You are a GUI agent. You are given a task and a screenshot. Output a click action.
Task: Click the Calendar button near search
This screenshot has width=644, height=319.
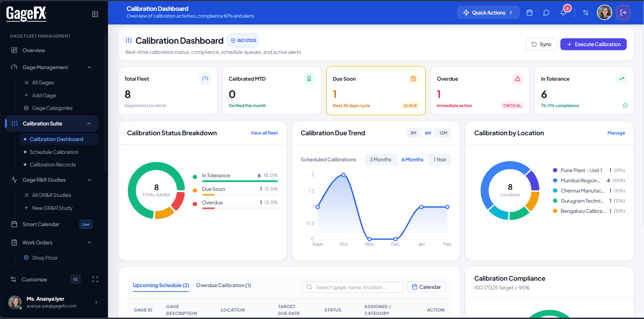pyautogui.click(x=426, y=287)
